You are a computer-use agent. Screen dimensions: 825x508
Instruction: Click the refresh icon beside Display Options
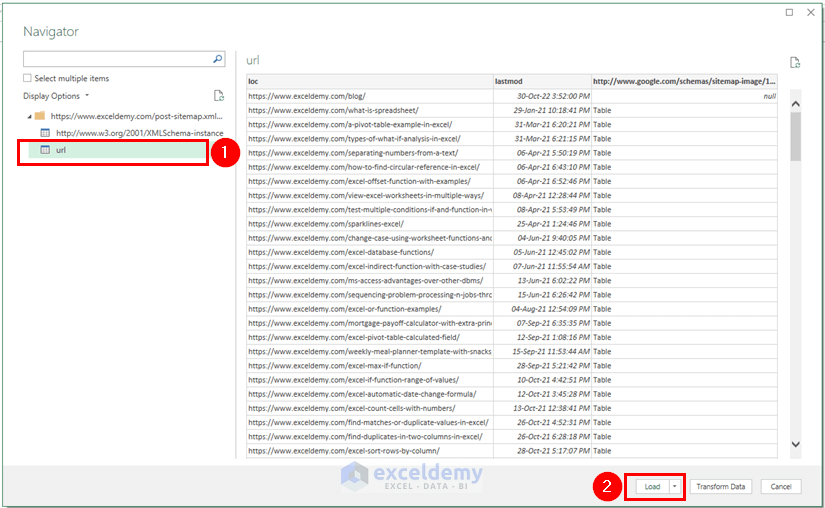click(x=219, y=96)
